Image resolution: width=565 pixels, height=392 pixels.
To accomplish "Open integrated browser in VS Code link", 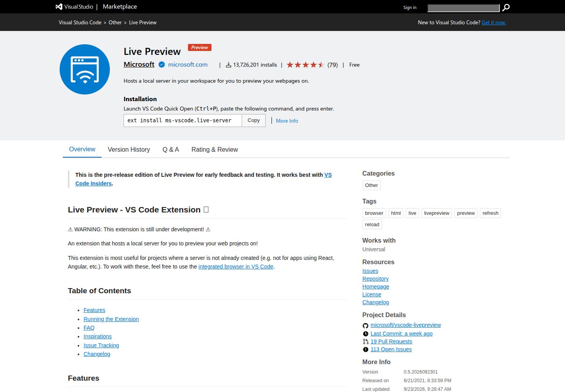I will point(236,267).
